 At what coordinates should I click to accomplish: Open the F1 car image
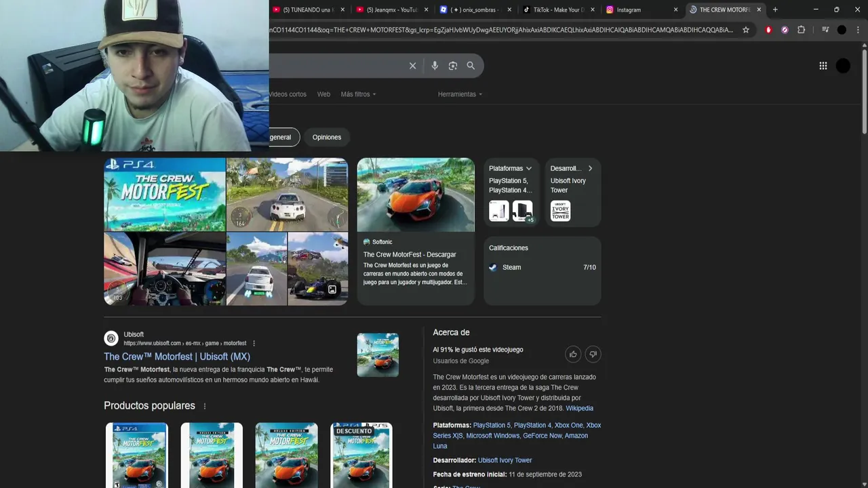[x=318, y=269]
